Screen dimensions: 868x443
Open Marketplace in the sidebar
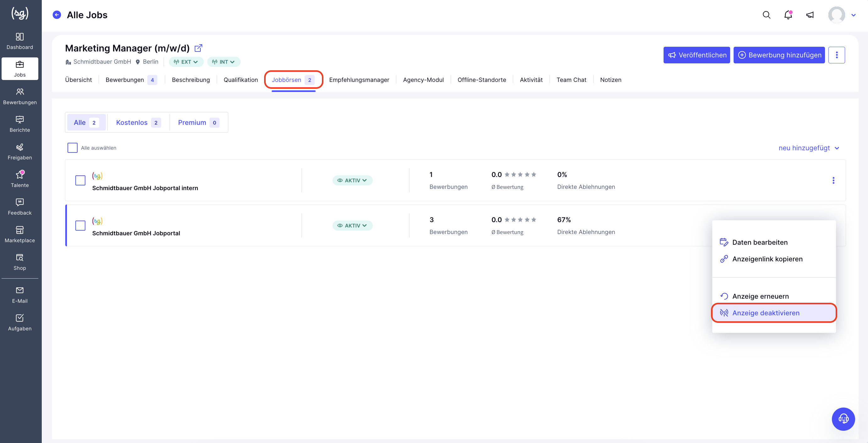pos(20,234)
